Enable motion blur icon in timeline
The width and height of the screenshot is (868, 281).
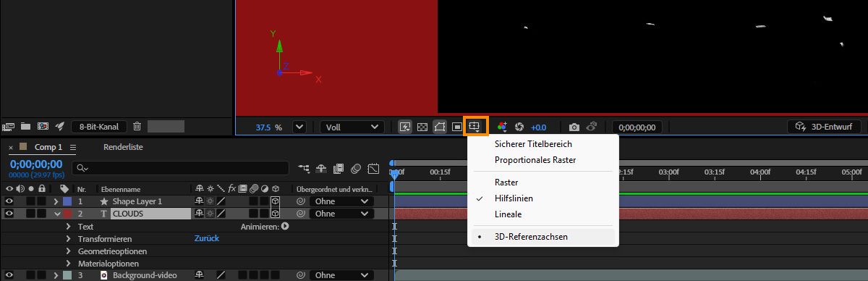point(356,168)
